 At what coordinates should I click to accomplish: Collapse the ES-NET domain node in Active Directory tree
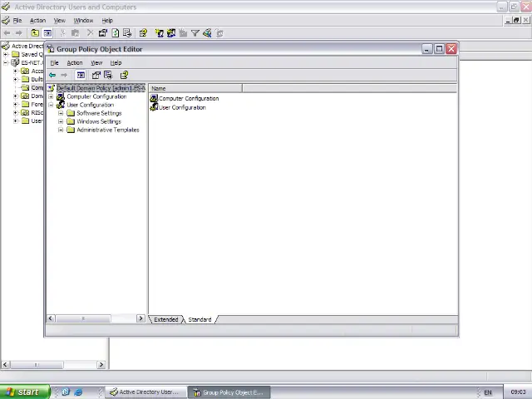(x=6, y=63)
